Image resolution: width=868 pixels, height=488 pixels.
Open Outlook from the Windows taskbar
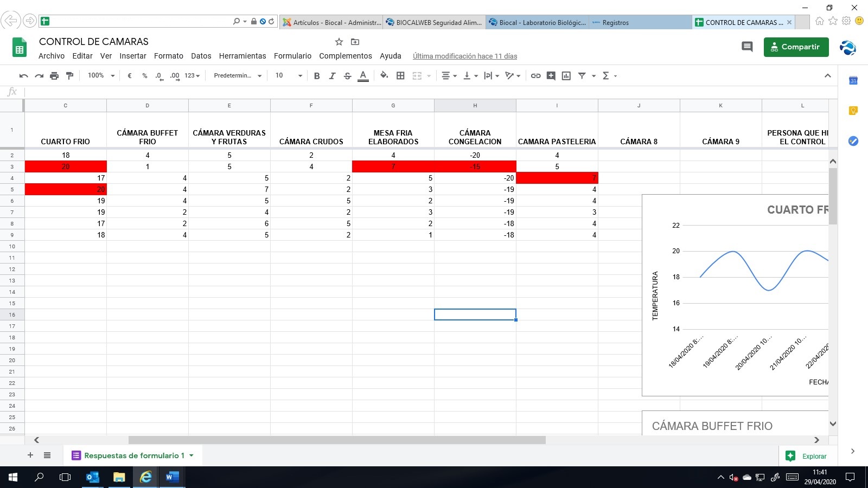pos(93,477)
